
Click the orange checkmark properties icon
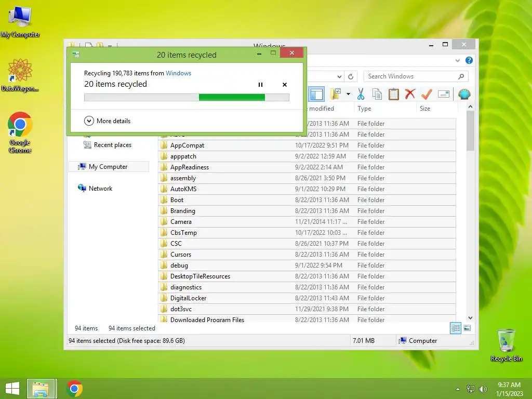coord(427,94)
